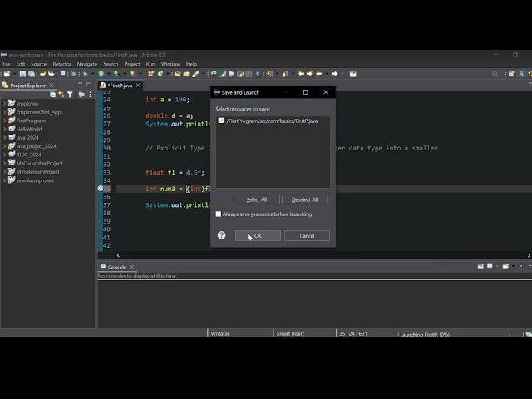Select the MySeleniumProject tree item
Image resolution: width=532 pixels, height=399 pixels.
click(37, 172)
